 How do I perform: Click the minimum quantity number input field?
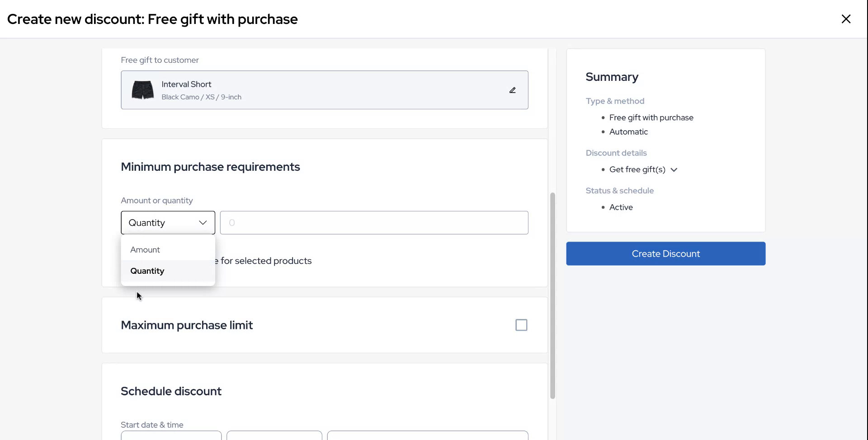tap(374, 223)
